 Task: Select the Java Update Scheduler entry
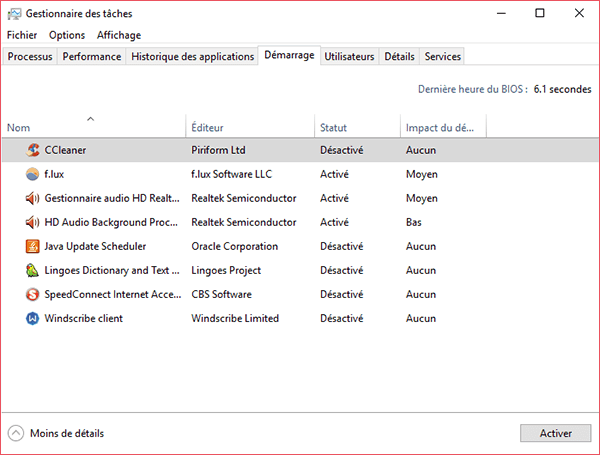tap(95, 246)
